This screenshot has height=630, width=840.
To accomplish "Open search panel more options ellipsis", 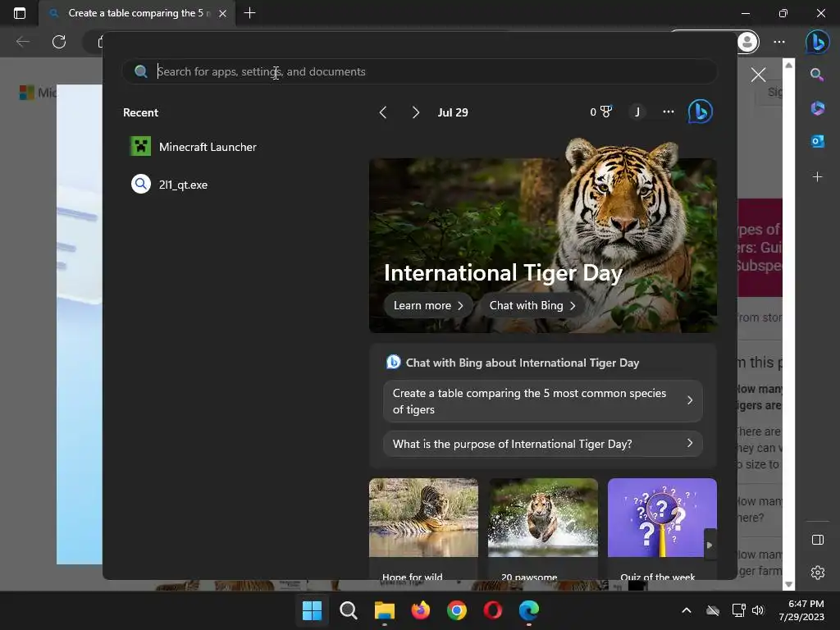I will tap(668, 112).
